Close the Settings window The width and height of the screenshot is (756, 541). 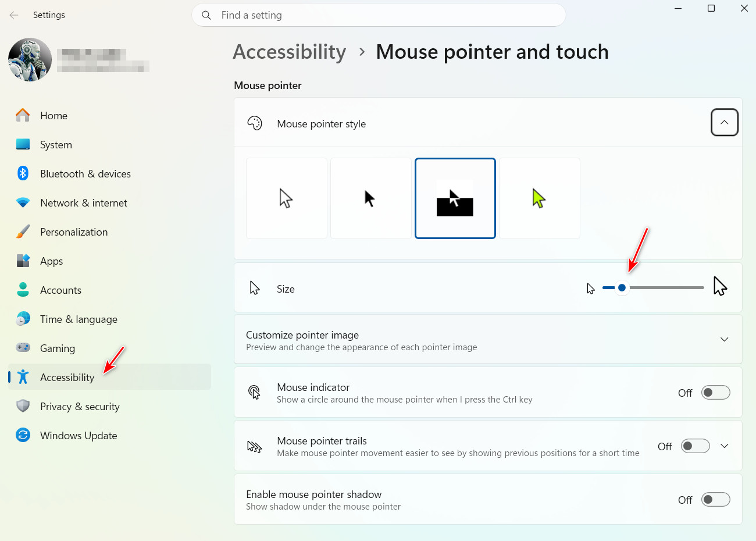click(744, 8)
